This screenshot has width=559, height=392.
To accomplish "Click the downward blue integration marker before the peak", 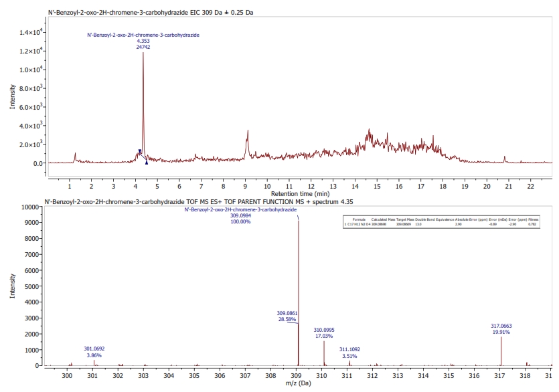I will point(140,151).
